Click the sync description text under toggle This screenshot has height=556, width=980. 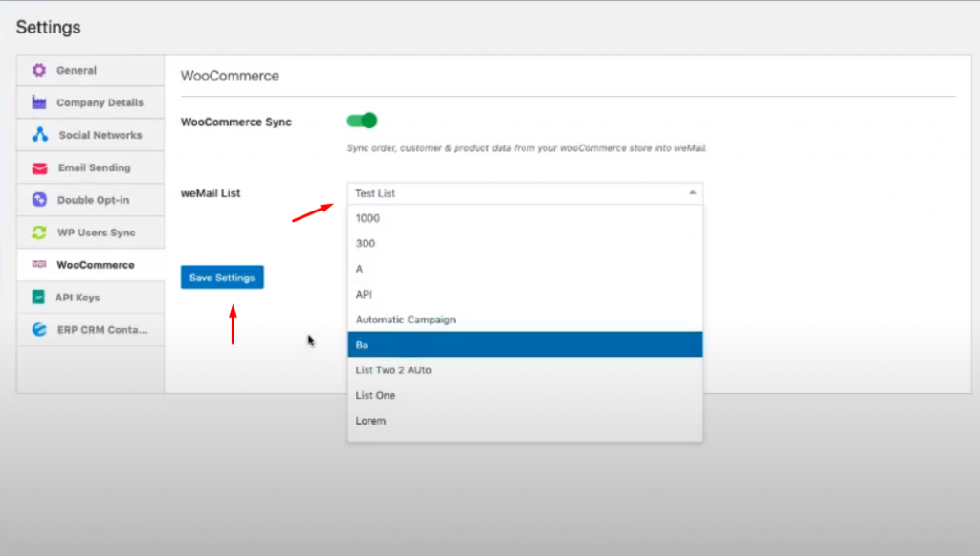tap(527, 148)
